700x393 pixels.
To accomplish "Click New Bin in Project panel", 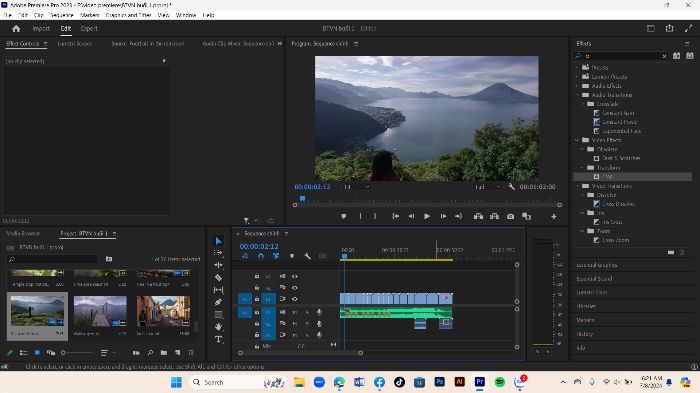I will [x=164, y=353].
